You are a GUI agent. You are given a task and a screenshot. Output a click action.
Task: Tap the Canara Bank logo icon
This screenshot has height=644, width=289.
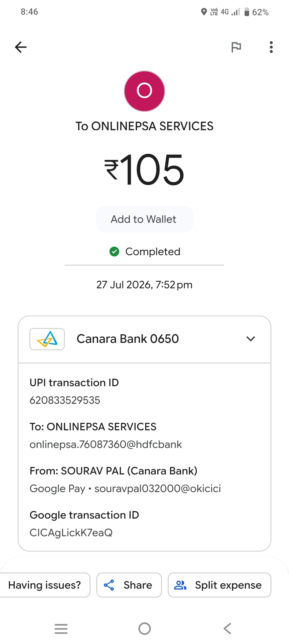pyautogui.click(x=47, y=339)
